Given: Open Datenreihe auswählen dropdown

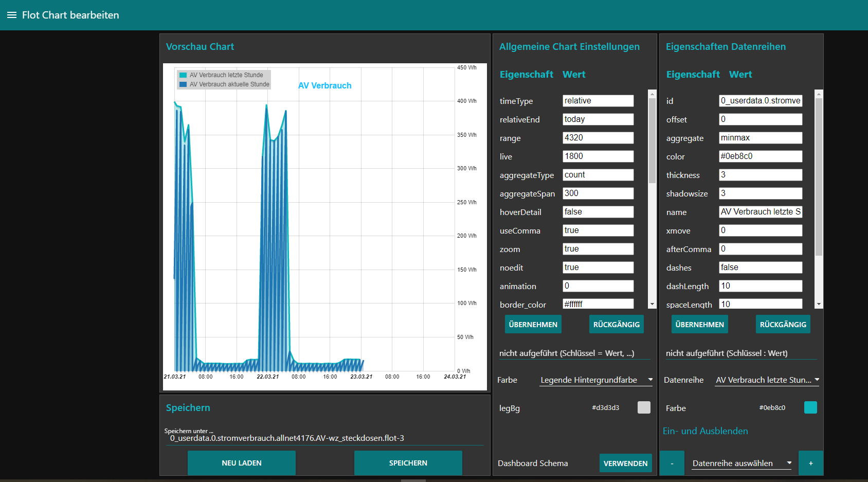Looking at the screenshot, I should (742, 463).
